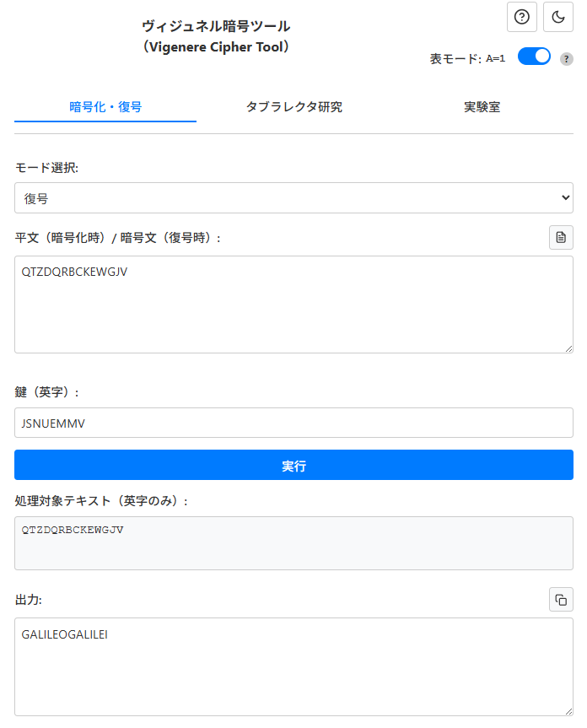Switch to dark mode with moon icon
This screenshot has height=728, width=587.
click(558, 17)
